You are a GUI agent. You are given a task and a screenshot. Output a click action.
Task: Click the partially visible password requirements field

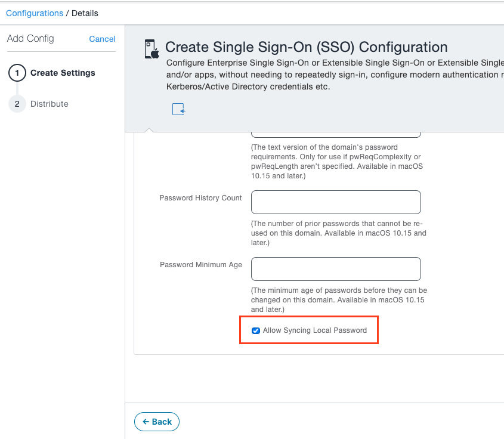coord(335,132)
